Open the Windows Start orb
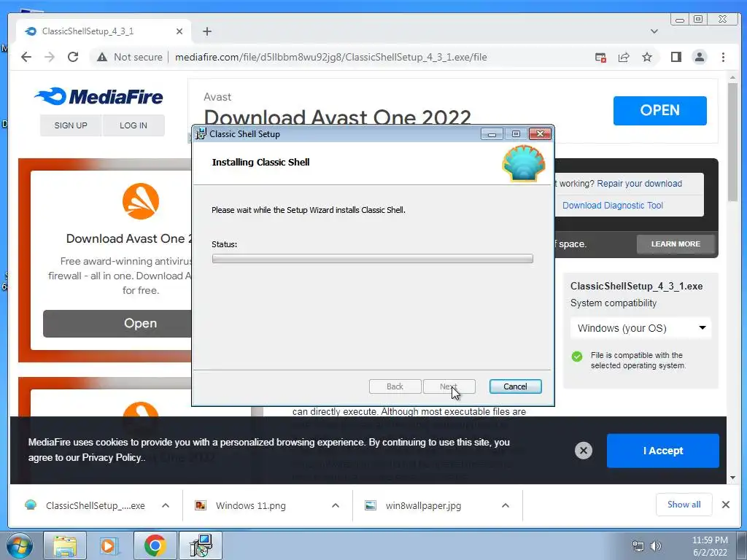 pos(20,545)
